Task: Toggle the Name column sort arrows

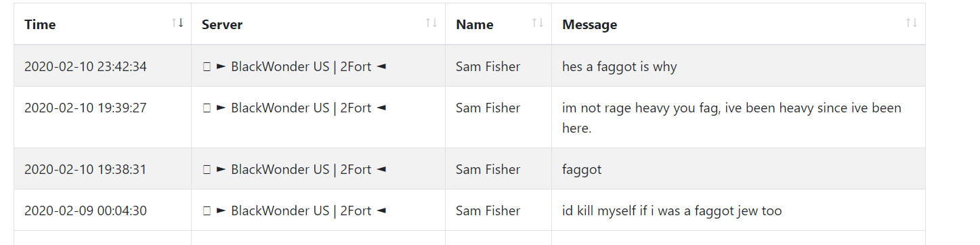Action: coord(538,23)
